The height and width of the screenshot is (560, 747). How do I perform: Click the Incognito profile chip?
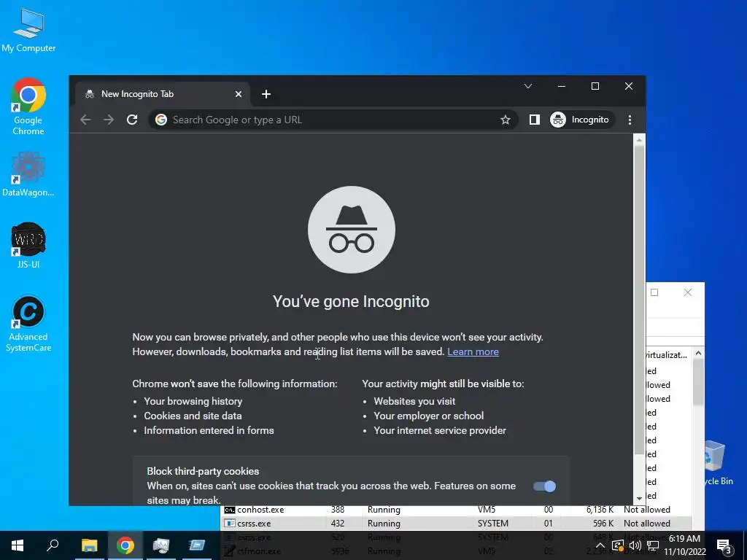(580, 120)
